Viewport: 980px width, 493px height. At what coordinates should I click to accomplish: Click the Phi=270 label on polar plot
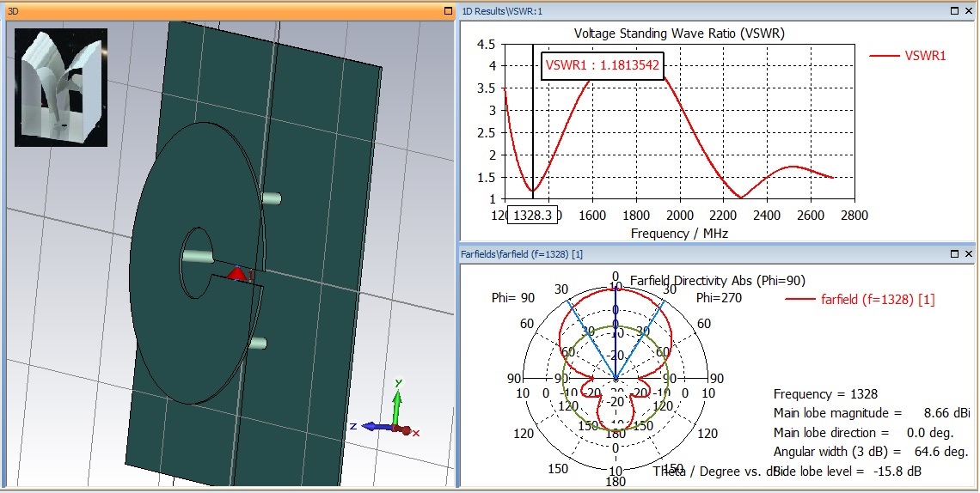click(720, 298)
